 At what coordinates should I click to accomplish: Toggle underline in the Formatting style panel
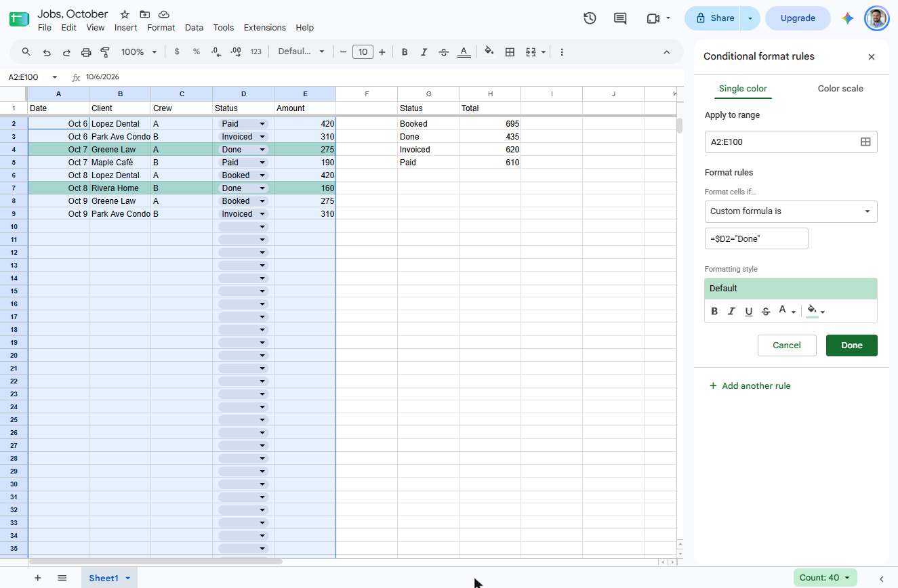point(749,312)
